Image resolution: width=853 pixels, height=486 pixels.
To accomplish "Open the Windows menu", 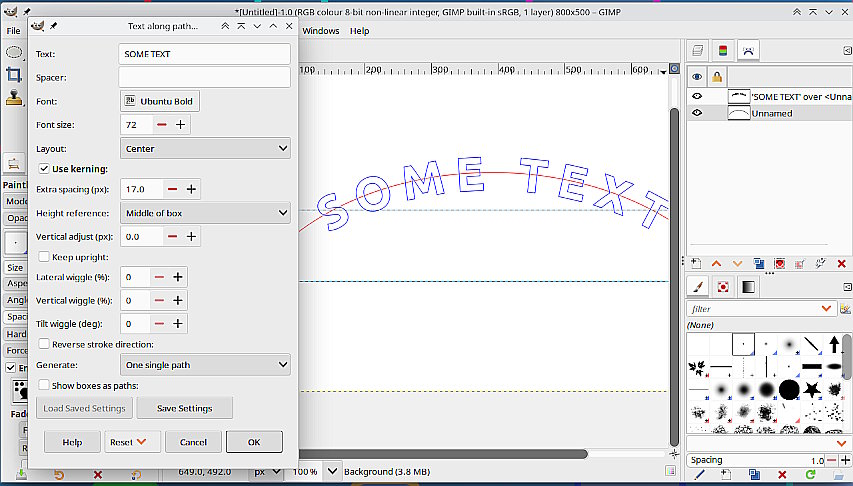I will point(320,31).
